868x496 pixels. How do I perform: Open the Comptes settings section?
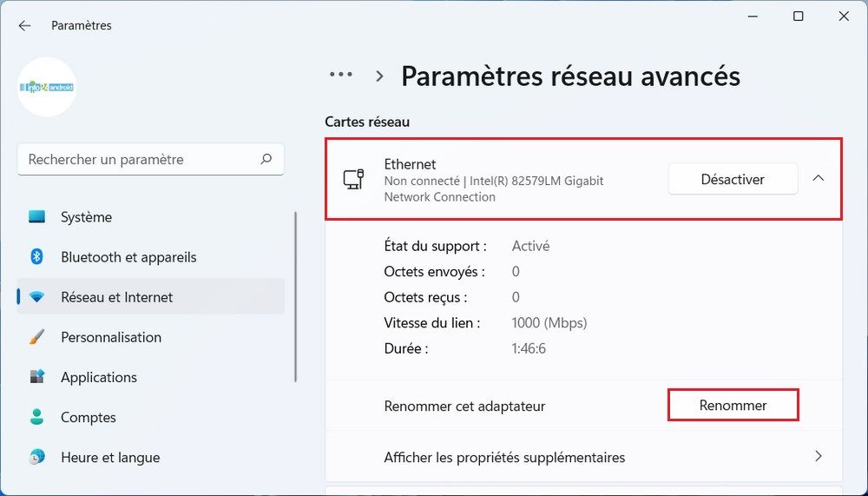click(x=89, y=417)
